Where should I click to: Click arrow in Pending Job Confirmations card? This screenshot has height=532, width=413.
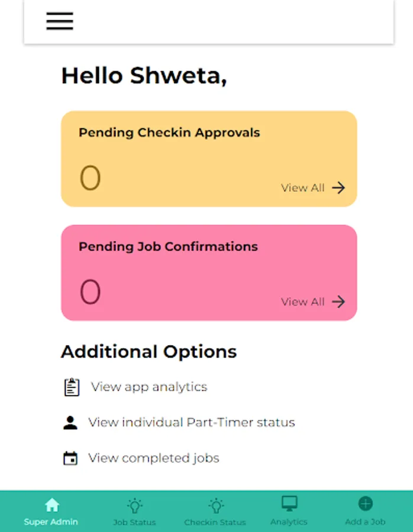click(x=338, y=302)
